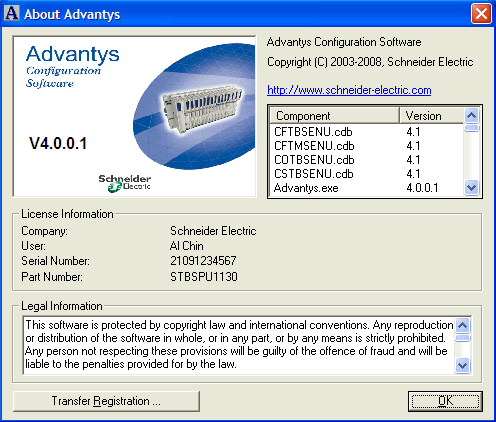The height and width of the screenshot is (422, 496).
Task: Click the legal information scrollbar thumb
Action: coord(462,337)
